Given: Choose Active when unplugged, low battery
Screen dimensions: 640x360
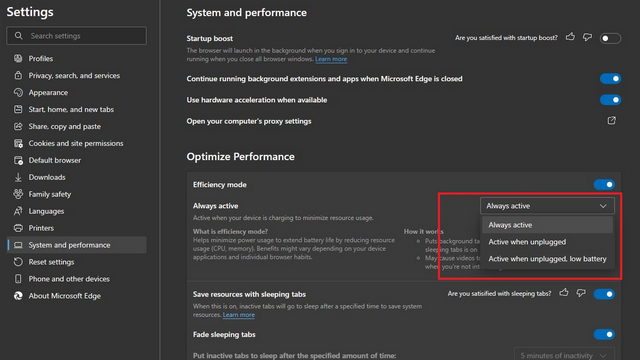Looking at the screenshot, I should click(x=547, y=259).
